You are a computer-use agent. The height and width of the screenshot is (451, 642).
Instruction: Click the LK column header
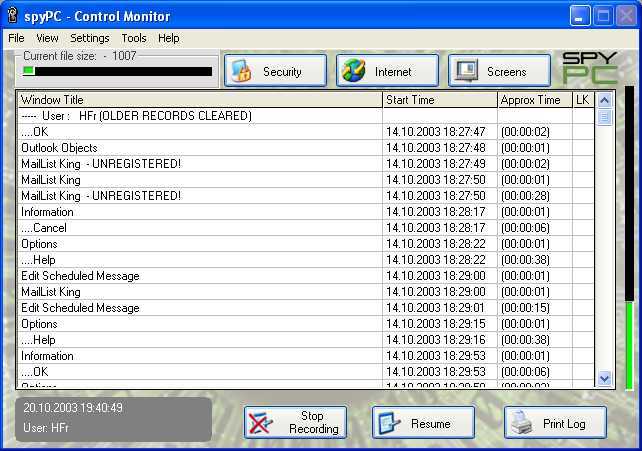click(x=583, y=100)
